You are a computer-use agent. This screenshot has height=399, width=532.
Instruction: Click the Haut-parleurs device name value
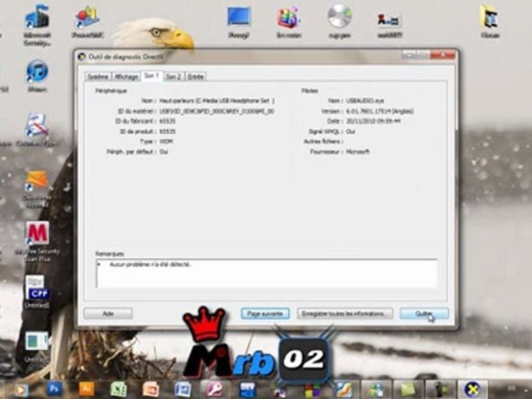pyautogui.click(x=217, y=101)
